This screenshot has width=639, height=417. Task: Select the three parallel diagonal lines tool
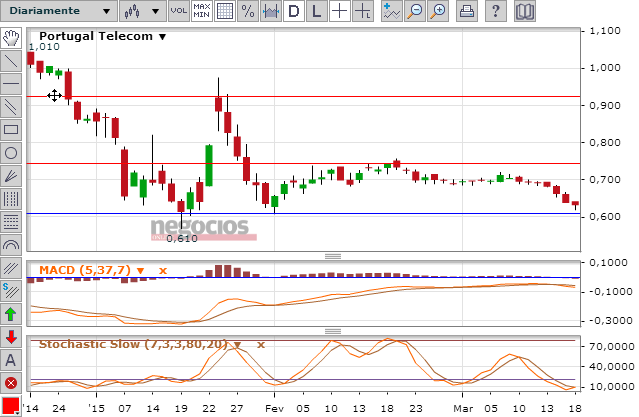point(11,268)
